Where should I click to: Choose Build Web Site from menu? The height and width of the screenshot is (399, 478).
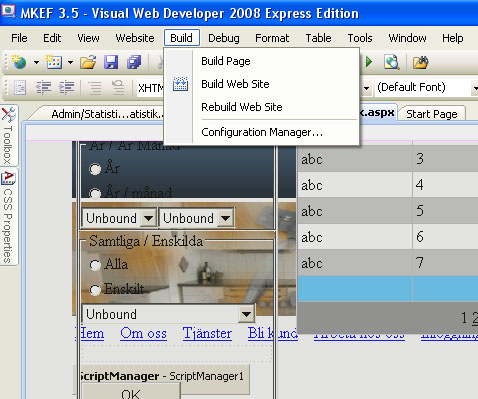pyautogui.click(x=235, y=84)
